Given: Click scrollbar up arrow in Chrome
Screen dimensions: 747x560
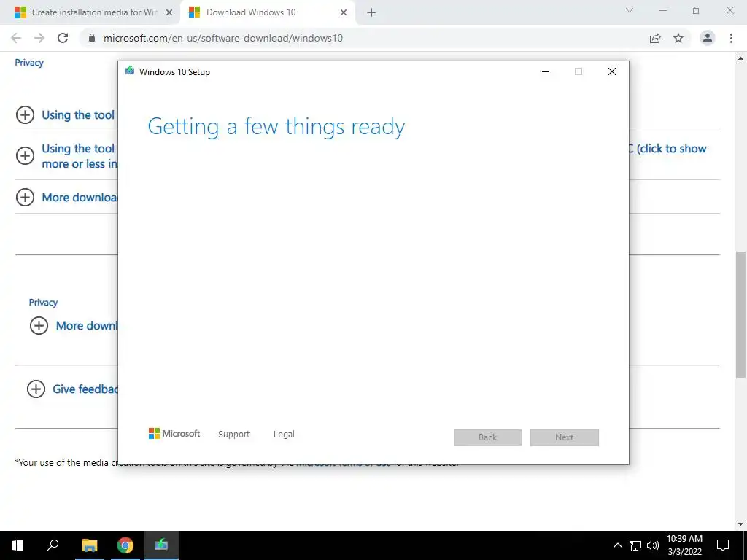Looking at the screenshot, I should coord(741,58).
